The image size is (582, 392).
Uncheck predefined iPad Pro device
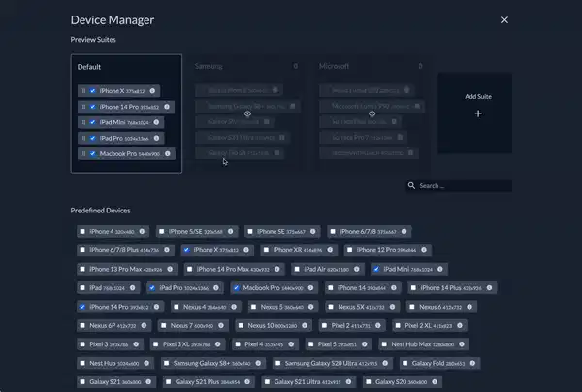pyautogui.click(x=152, y=287)
